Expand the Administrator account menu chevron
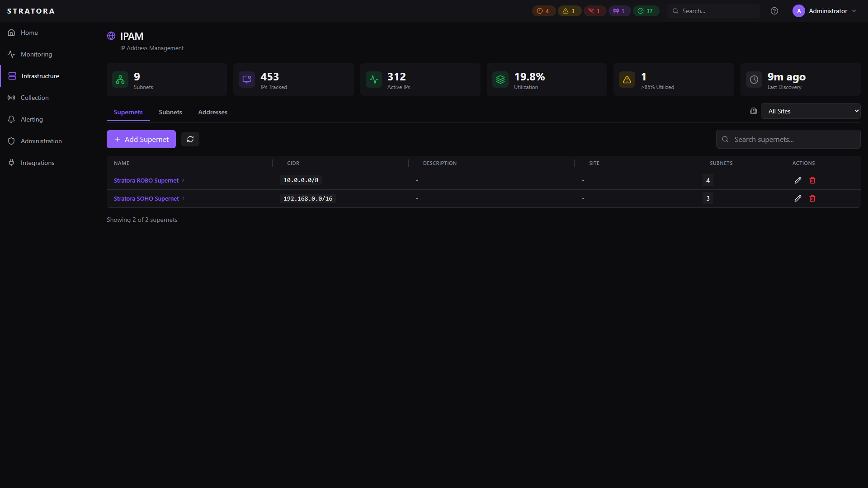The width and height of the screenshot is (868, 488). click(x=854, y=11)
